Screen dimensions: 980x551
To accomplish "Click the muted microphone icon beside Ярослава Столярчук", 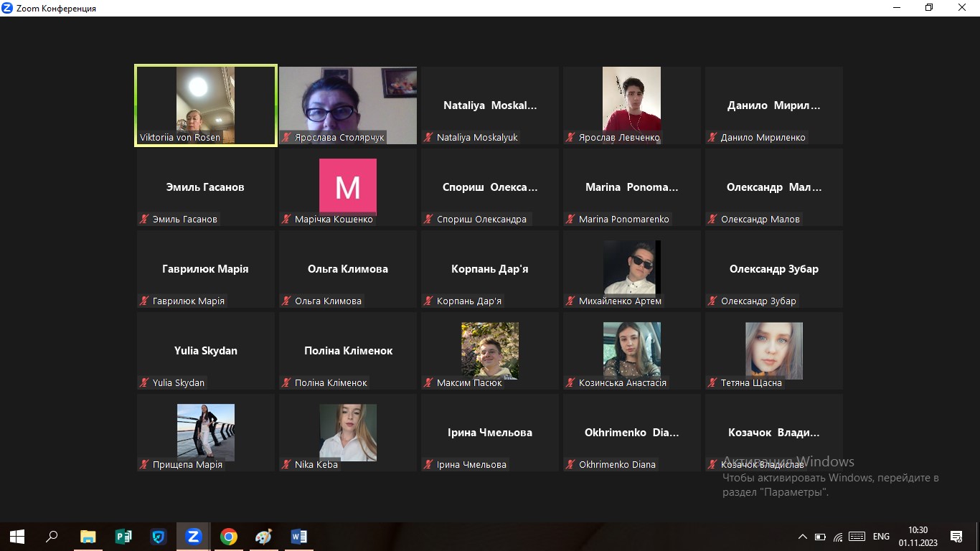I will [x=286, y=138].
